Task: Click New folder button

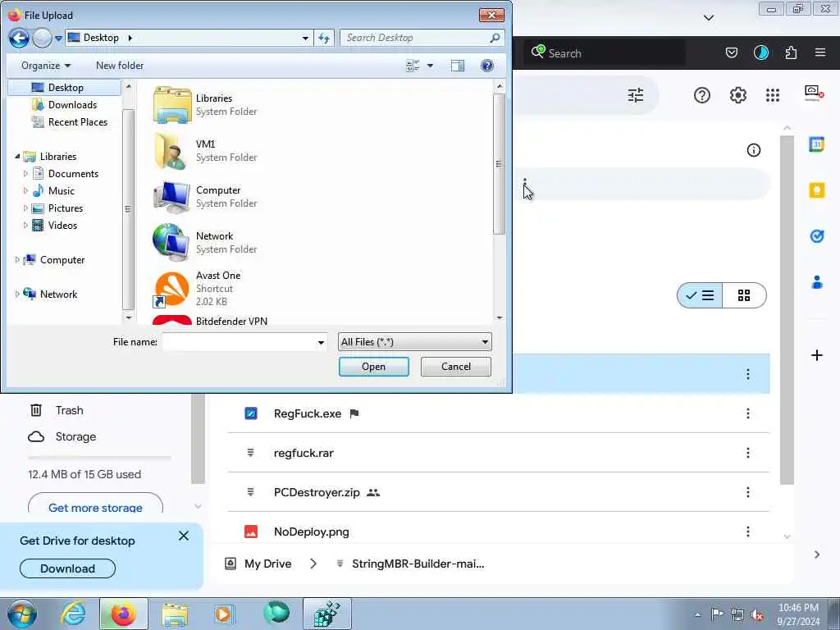Action: click(x=120, y=66)
